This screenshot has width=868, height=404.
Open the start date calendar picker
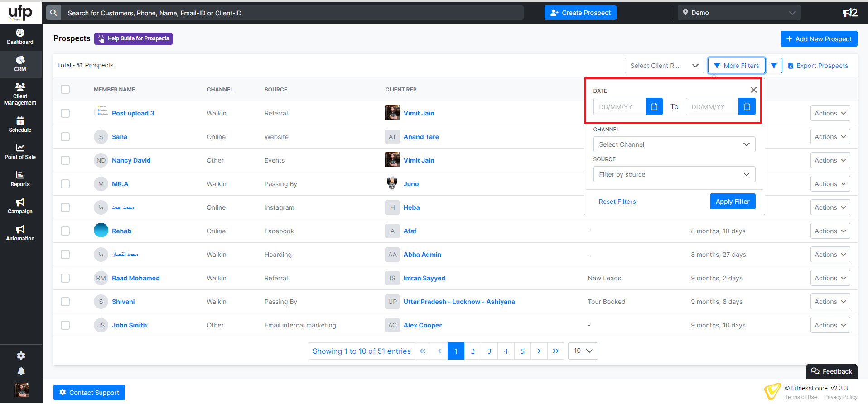click(654, 107)
